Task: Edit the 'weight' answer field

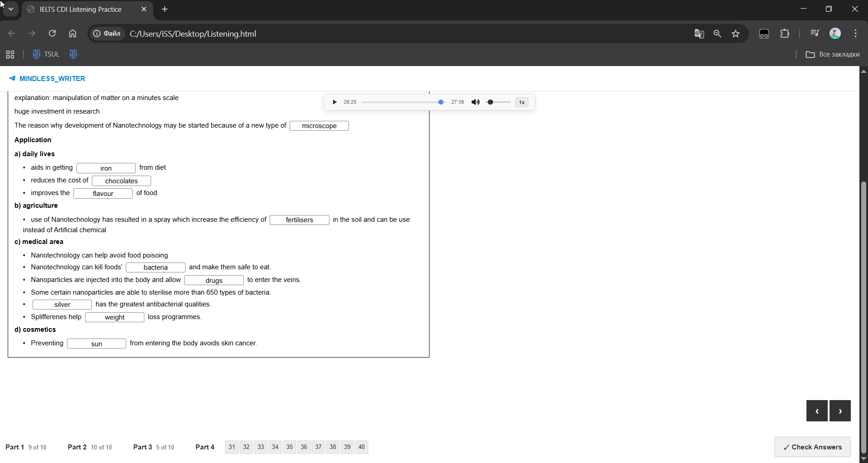Action: [x=114, y=317]
